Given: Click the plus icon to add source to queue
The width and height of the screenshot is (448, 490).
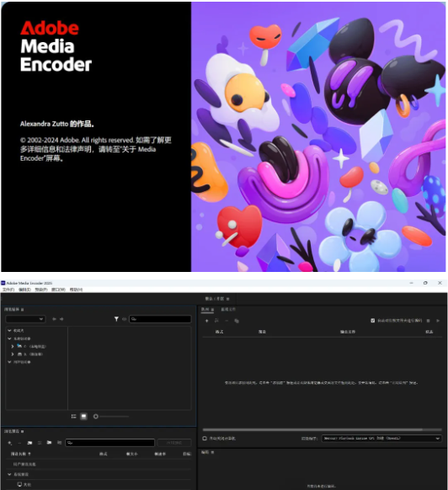Looking at the screenshot, I should [206, 321].
